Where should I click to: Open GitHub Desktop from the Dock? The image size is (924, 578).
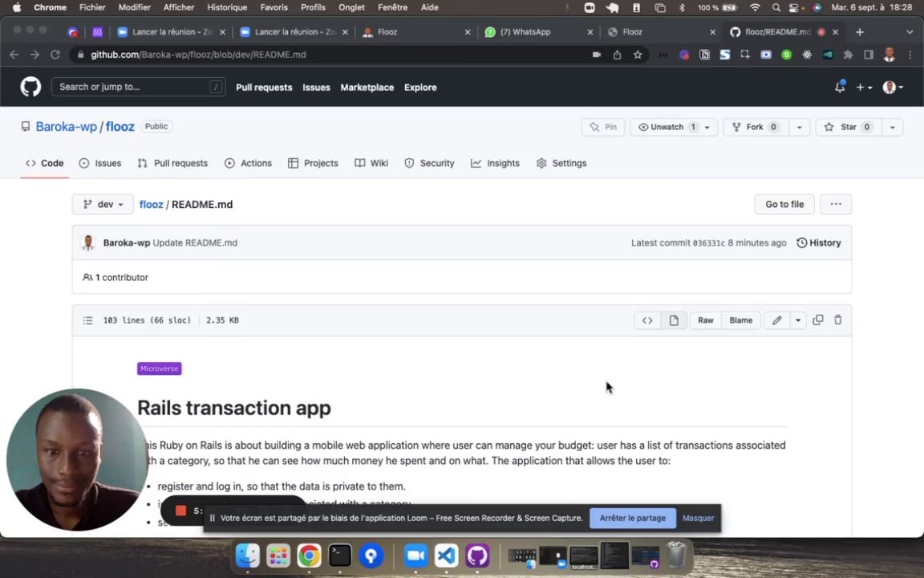tap(477, 556)
